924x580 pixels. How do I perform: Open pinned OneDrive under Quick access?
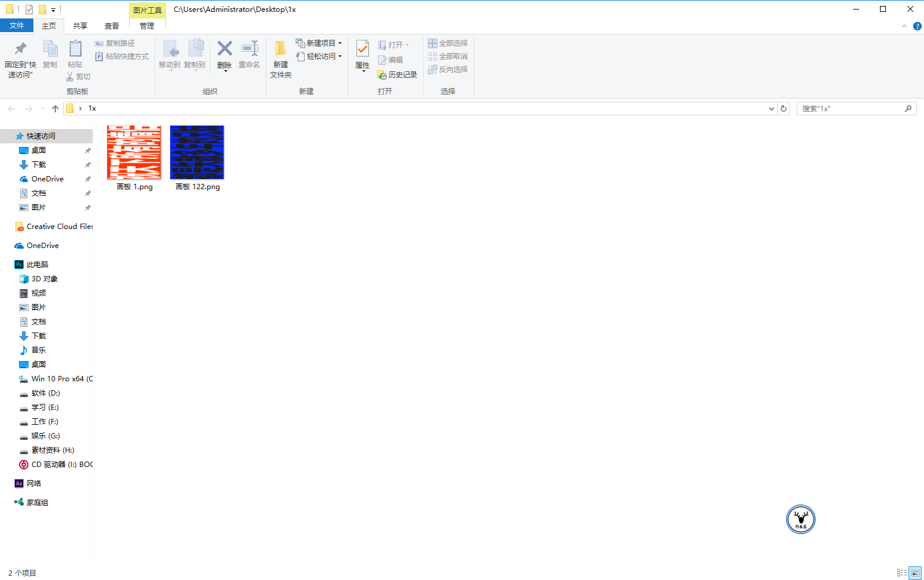(x=46, y=179)
